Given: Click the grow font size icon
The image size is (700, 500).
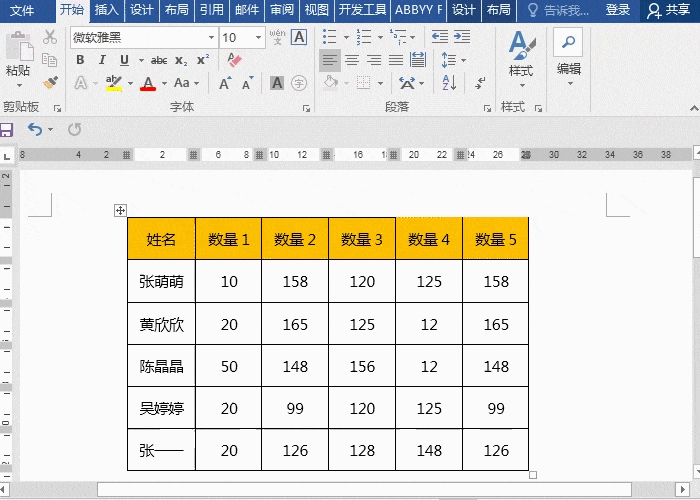Looking at the screenshot, I should click(x=225, y=83).
